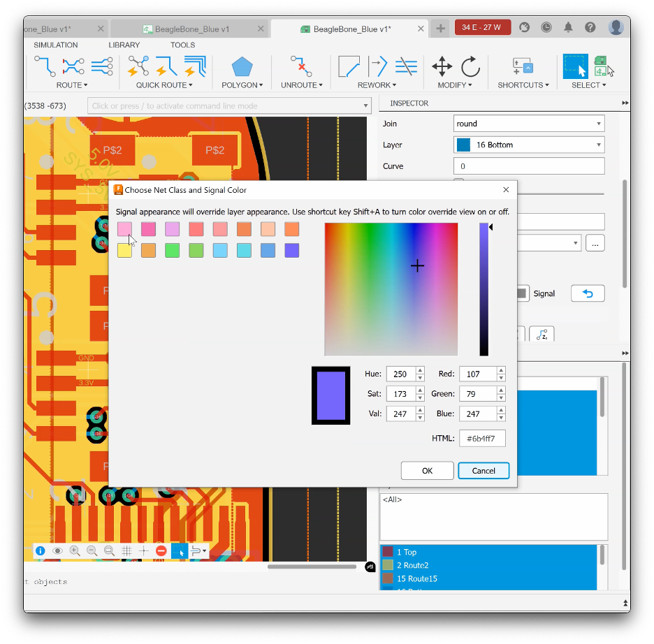Open the Join dropdown showing round
Viewport: 654px width, 644px height.
pyautogui.click(x=529, y=124)
